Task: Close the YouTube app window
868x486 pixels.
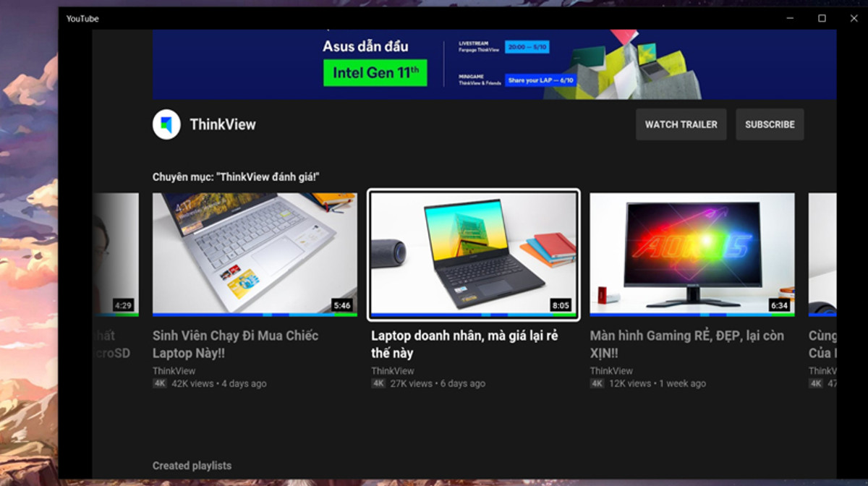Action: [854, 18]
